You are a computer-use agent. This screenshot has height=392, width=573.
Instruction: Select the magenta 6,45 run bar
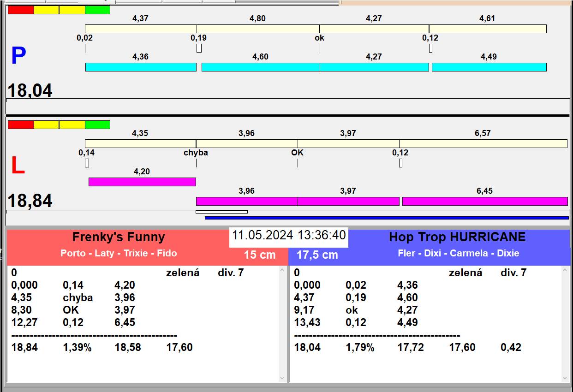tap(484, 201)
